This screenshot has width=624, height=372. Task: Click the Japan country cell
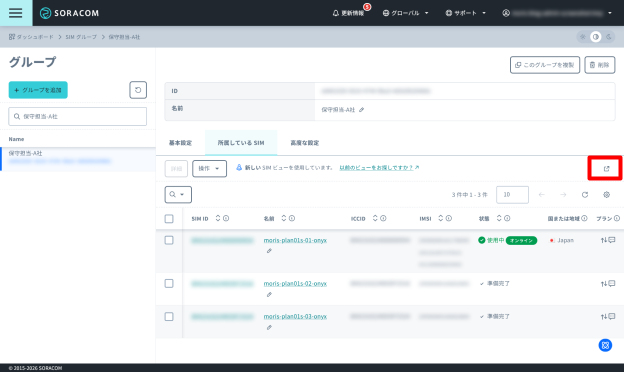click(562, 240)
